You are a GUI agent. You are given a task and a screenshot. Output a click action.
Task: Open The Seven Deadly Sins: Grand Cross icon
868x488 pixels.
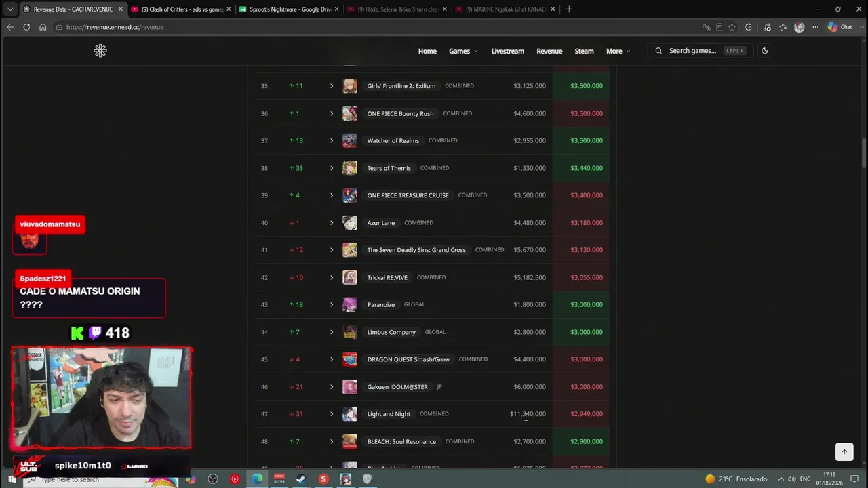pos(350,250)
